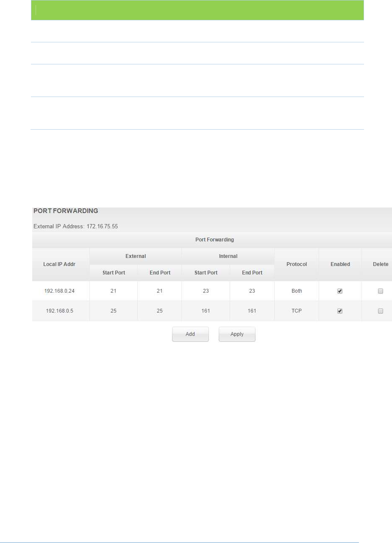
Task: Toggle Enabled checkbox for 192.168.0.5
Action: 340,311
